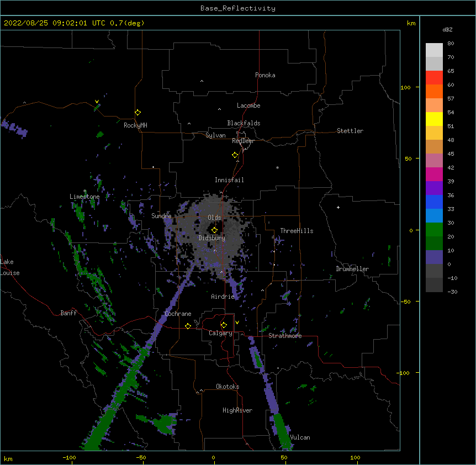Click the Lake Louise label
The width and height of the screenshot is (476, 465).
tap(10, 267)
